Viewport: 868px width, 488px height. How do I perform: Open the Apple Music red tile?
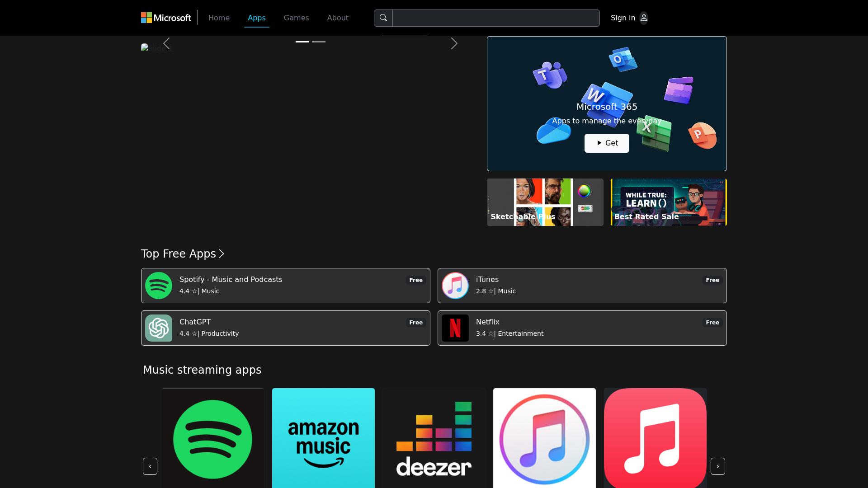pyautogui.click(x=655, y=438)
